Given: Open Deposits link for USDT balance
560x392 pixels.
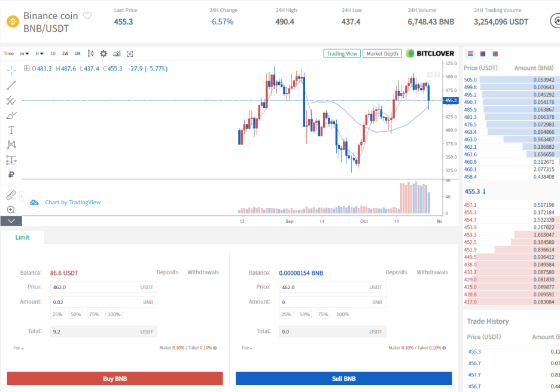Looking at the screenshot, I should pyautogui.click(x=168, y=272).
